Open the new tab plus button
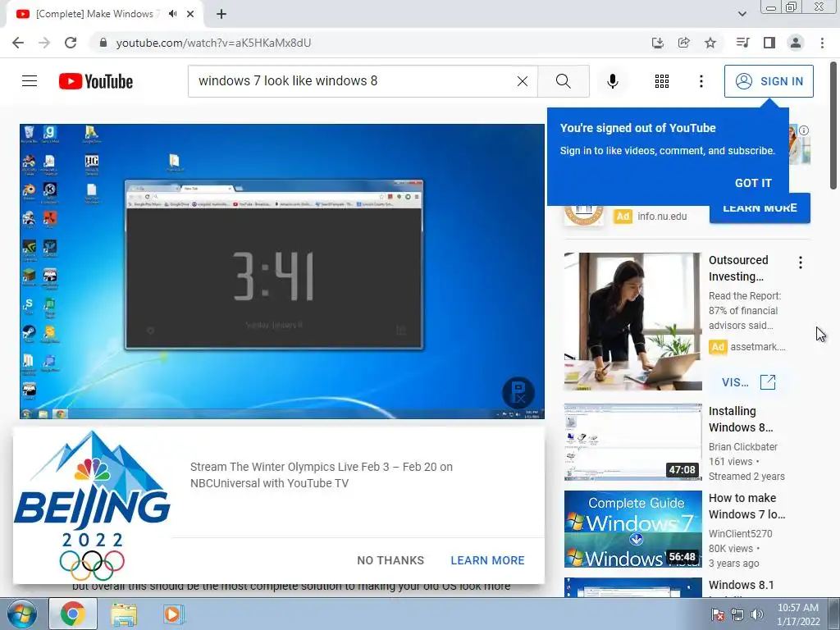This screenshot has width=840, height=630. point(221,14)
